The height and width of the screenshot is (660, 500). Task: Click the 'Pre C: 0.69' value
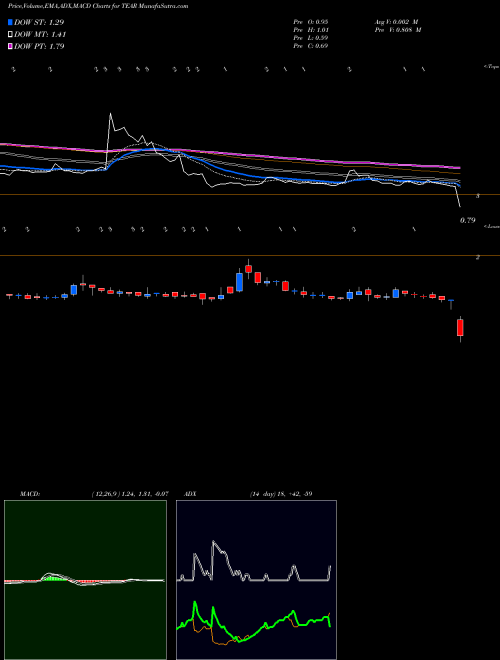point(311,46)
